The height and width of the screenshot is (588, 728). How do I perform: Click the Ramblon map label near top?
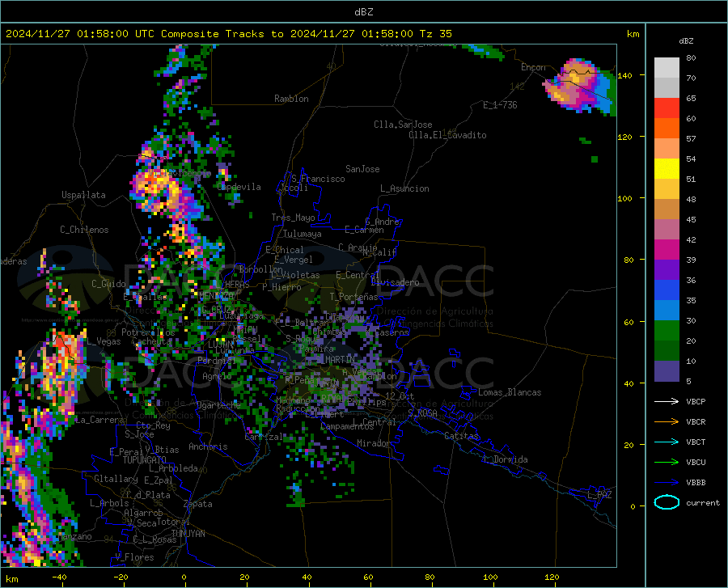(291, 99)
